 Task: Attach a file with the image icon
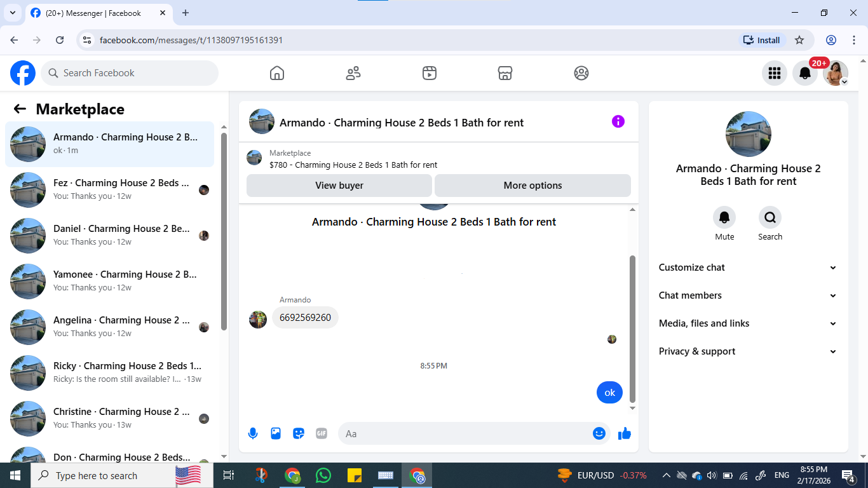[x=276, y=433]
